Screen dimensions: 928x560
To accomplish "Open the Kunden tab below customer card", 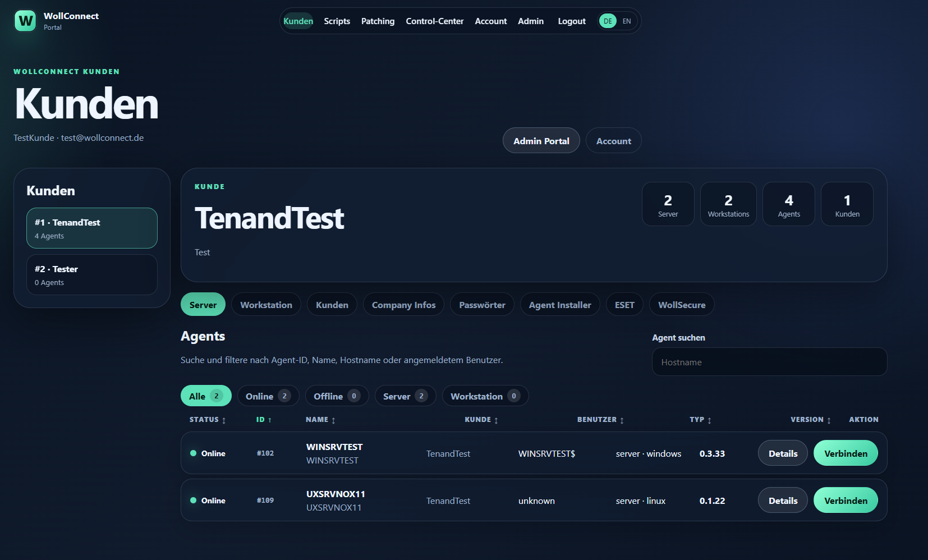I will pos(332,305).
